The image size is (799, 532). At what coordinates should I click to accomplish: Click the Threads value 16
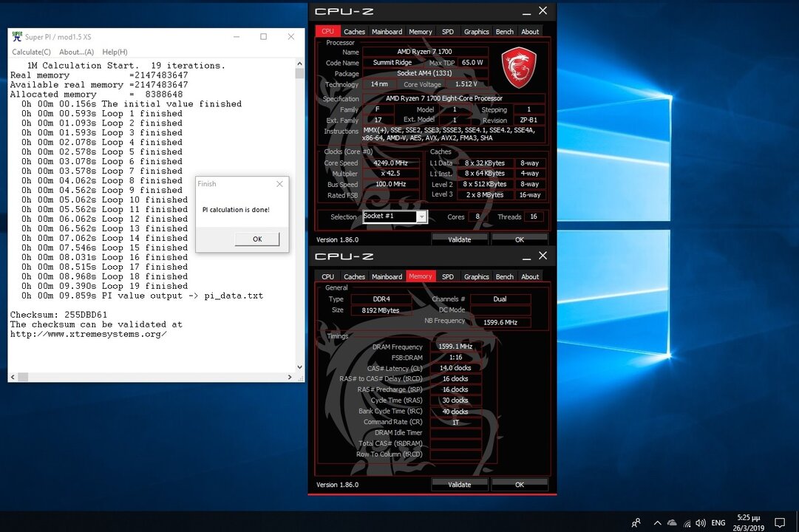coord(534,216)
